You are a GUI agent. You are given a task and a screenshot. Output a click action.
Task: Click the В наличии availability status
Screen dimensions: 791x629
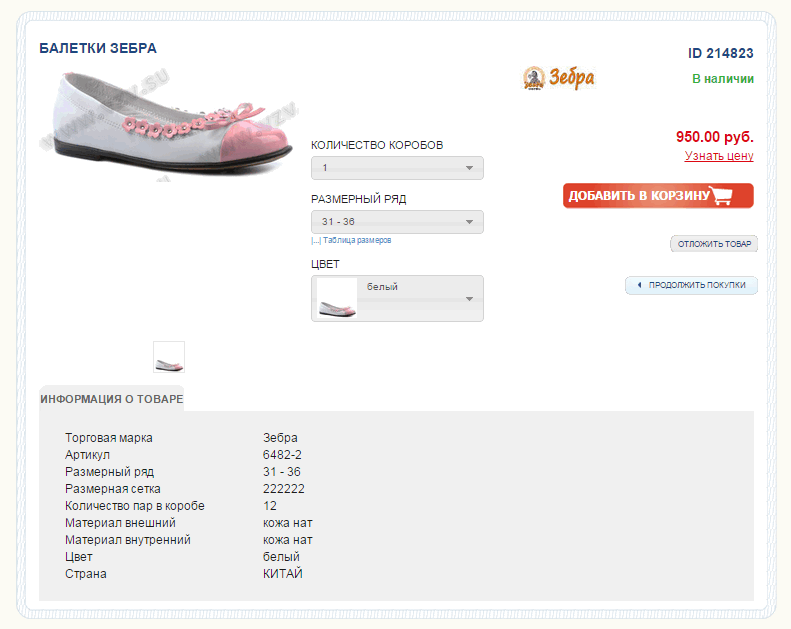tap(722, 79)
